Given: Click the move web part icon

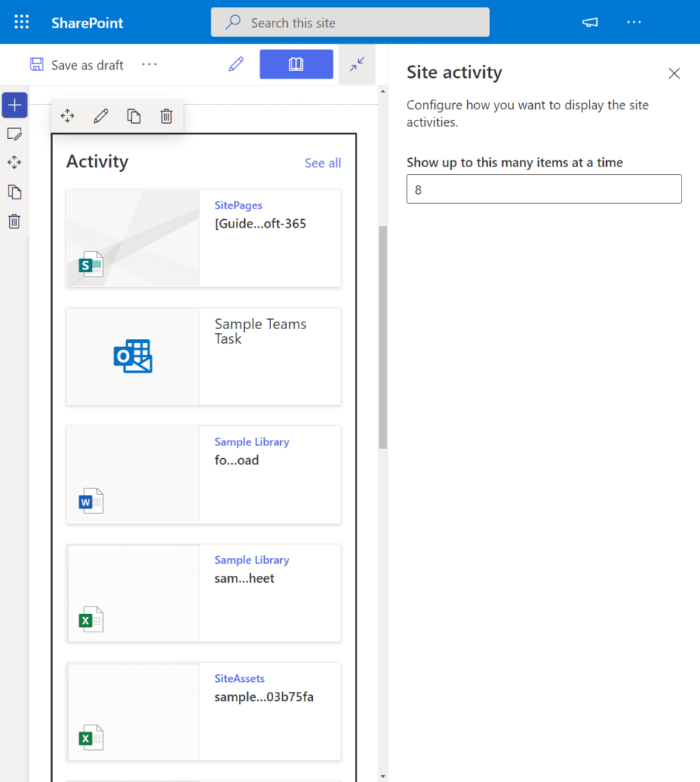Looking at the screenshot, I should tap(67, 116).
